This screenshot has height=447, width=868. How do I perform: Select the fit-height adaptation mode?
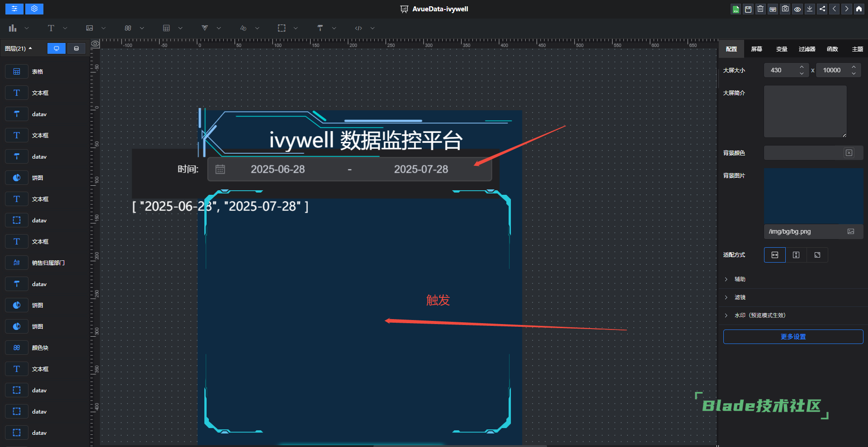click(x=796, y=255)
